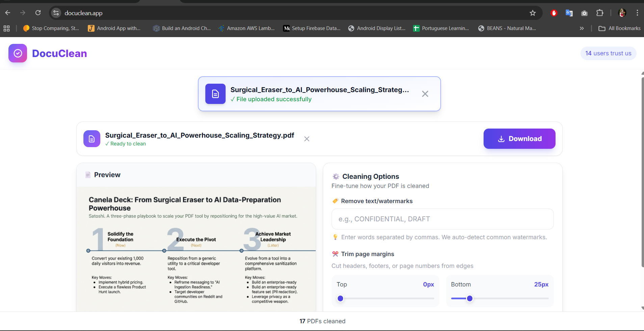Click the page vertical scrollbar
644x331 pixels.
click(x=642, y=172)
